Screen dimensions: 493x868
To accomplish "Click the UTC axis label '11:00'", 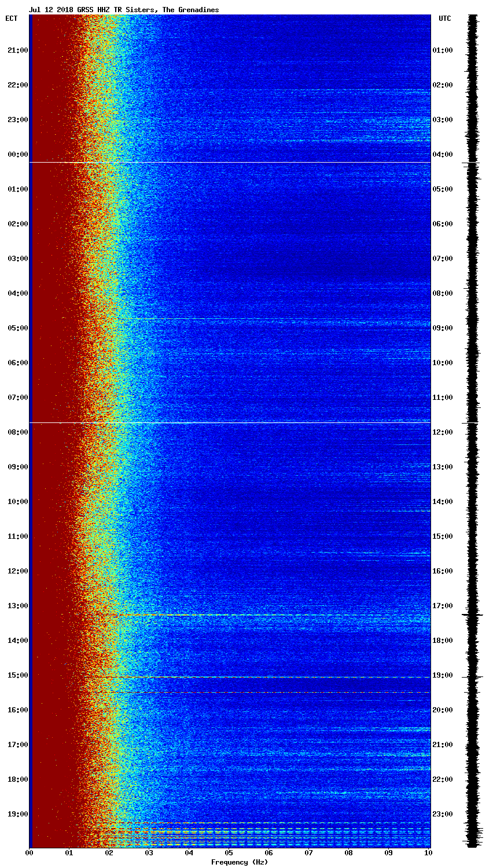I will tap(443, 398).
